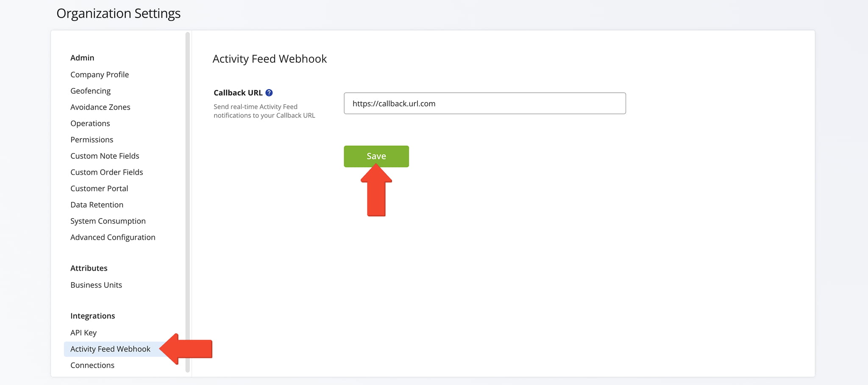Image resolution: width=868 pixels, height=385 pixels.
Task: Navigate to Custom Order Fields
Action: (107, 172)
